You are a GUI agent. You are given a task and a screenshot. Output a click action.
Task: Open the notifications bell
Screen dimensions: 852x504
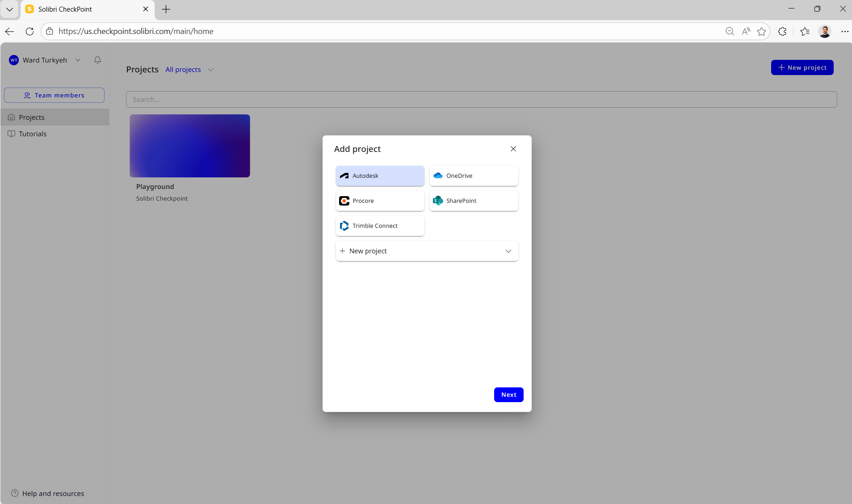click(97, 60)
